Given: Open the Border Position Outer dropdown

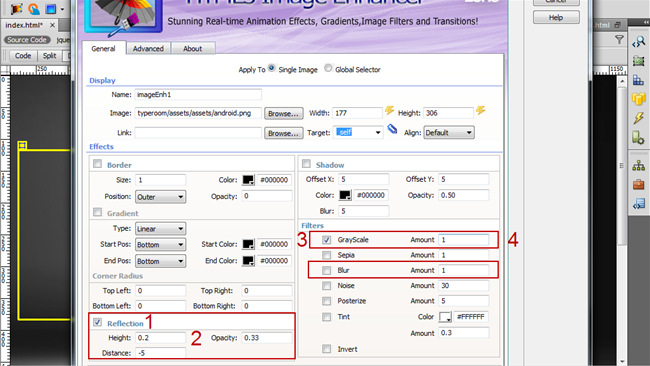Looking at the screenshot, I should (x=160, y=197).
